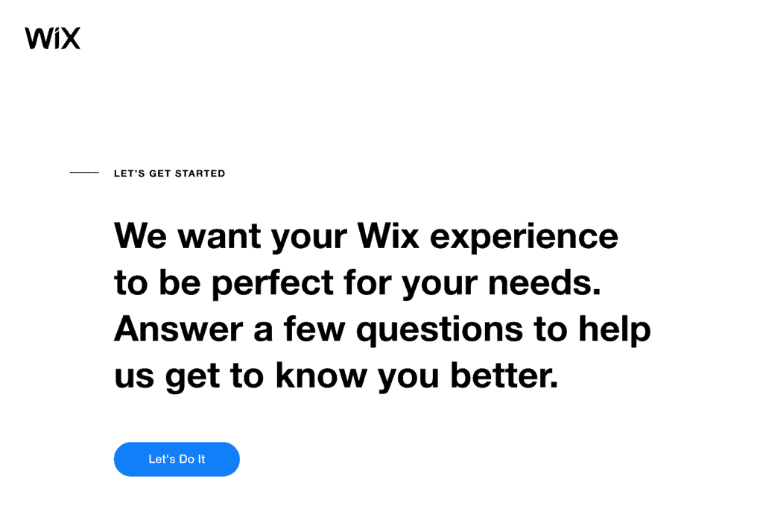Click the word 'perfect' in the heading
The width and height of the screenshot is (763, 532).
(x=273, y=284)
